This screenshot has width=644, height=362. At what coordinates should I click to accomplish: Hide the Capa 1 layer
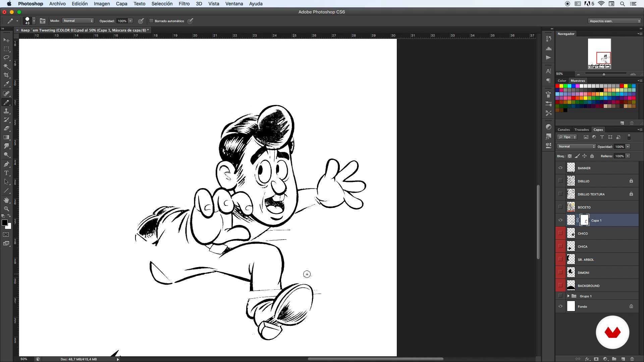(x=560, y=220)
